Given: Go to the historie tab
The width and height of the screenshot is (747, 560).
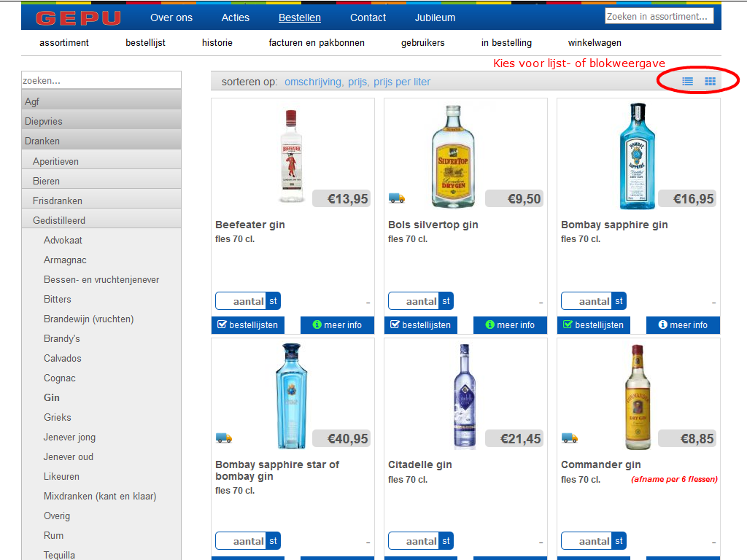Looking at the screenshot, I should [217, 43].
